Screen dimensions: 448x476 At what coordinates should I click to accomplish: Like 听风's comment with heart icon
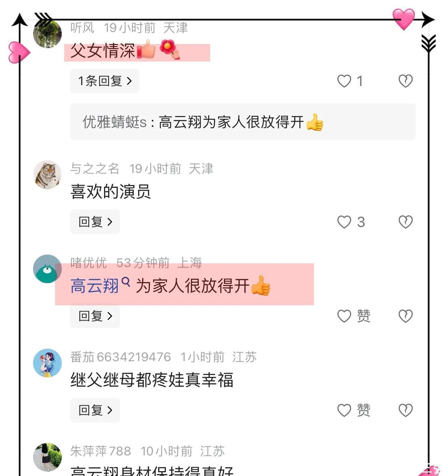coord(344,81)
